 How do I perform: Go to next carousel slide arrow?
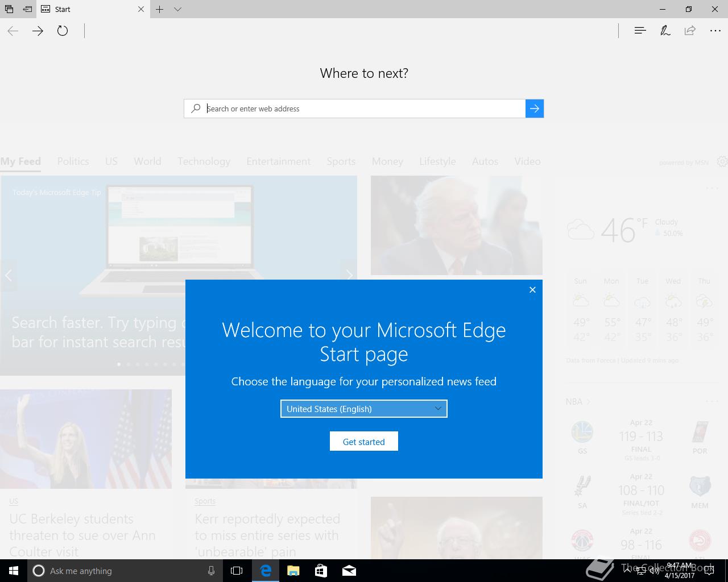click(349, 276)
